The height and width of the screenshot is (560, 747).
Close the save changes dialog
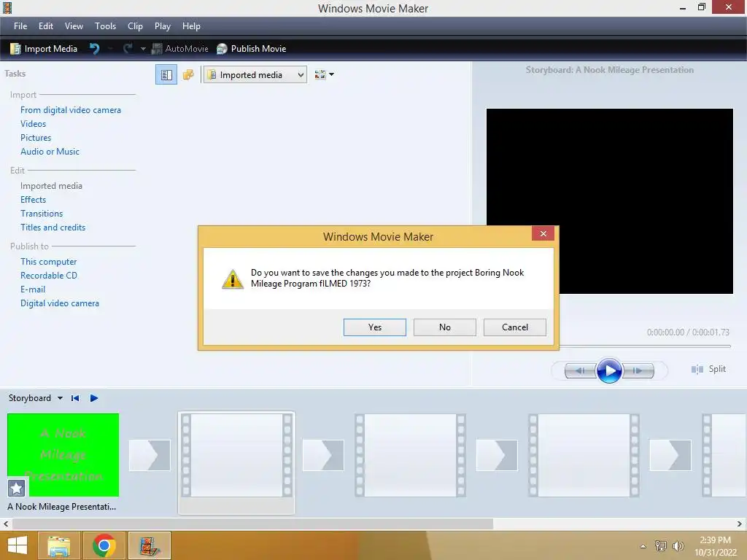pyautogui.click(x=543, y=233)
